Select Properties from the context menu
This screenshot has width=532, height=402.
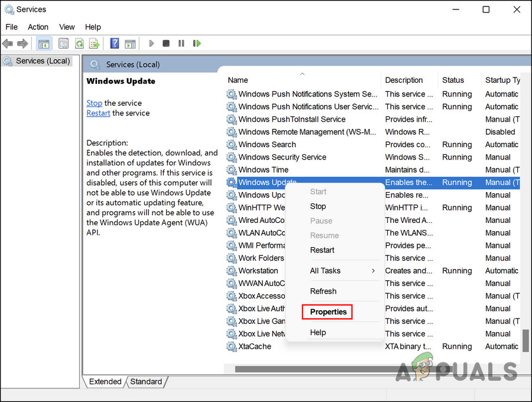(327, 312)
